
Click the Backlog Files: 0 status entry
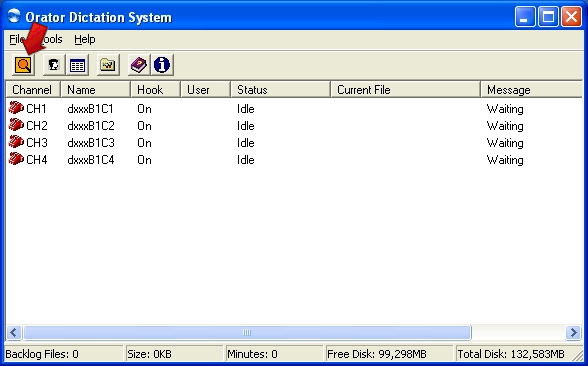point(64,354)
